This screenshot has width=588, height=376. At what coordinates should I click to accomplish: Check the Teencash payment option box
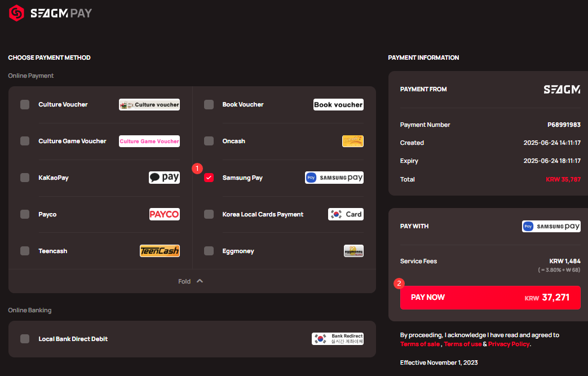point(25,251)
